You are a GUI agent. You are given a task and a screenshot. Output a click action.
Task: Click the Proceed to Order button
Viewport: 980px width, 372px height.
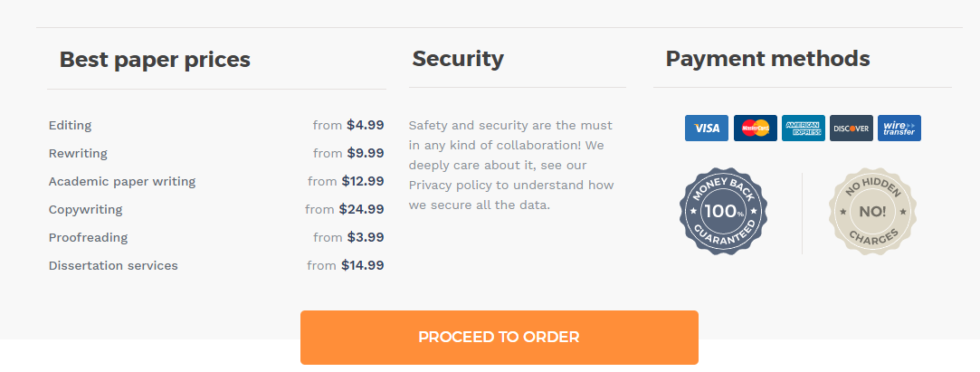(x=499, y=337)
